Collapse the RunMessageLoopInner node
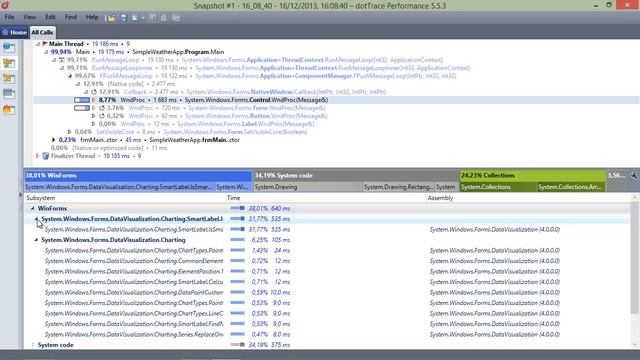This screenshot has height=360, width=640. (62, 68)
